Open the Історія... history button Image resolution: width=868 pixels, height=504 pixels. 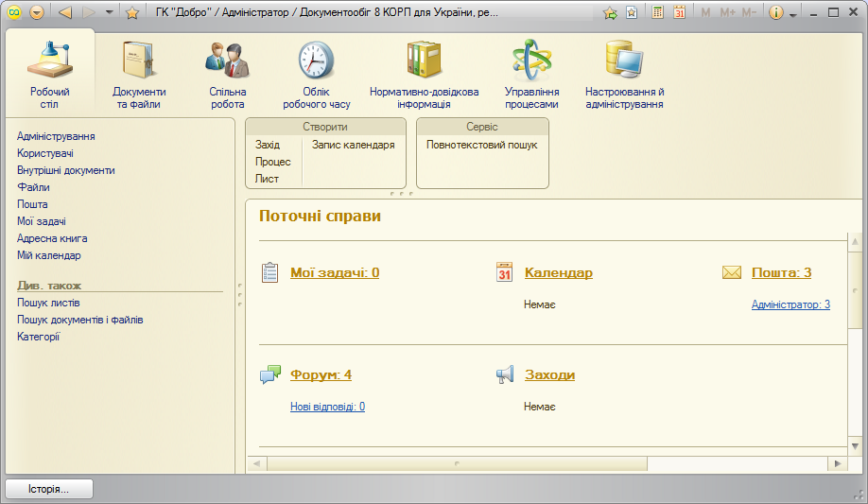click(49, 489)
